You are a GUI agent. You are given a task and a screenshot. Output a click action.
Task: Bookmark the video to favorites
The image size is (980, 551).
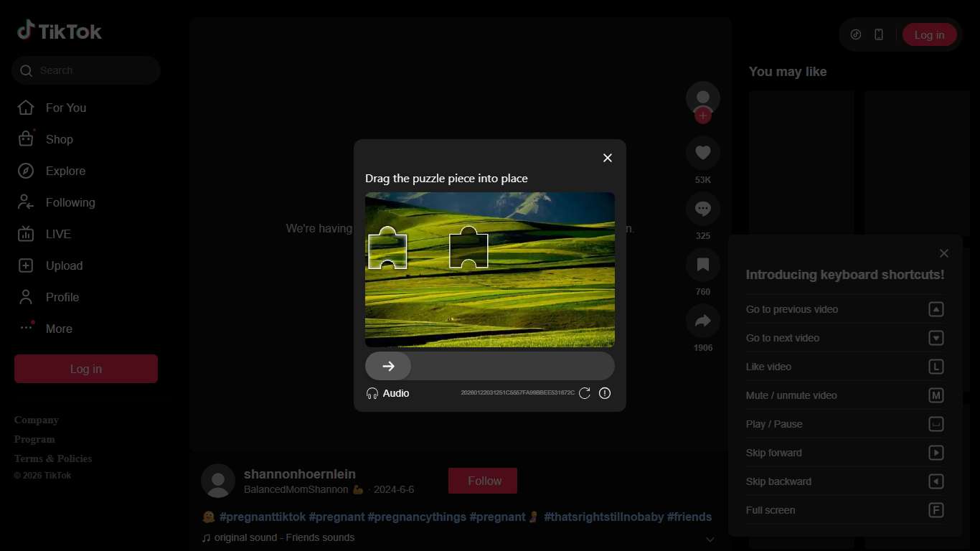pyautogui.click(x=703, y=265)
